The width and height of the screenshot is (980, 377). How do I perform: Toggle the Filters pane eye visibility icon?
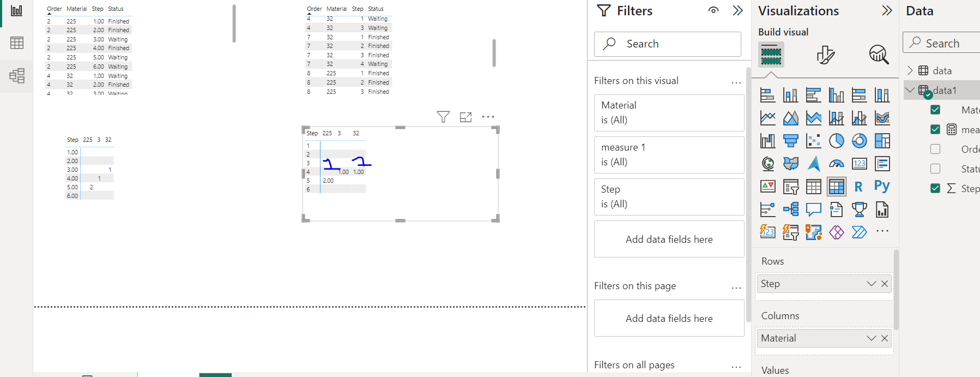point(713,10)
